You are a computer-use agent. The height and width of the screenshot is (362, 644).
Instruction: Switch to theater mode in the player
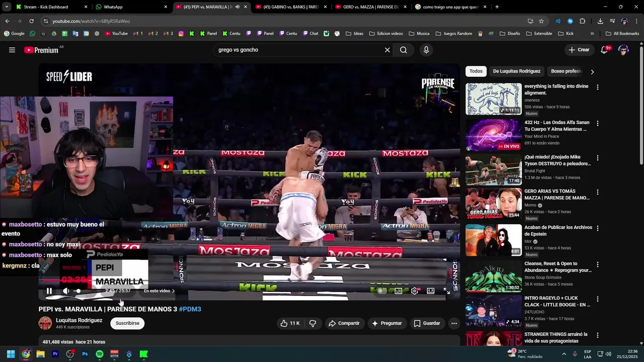coord(431,291)
